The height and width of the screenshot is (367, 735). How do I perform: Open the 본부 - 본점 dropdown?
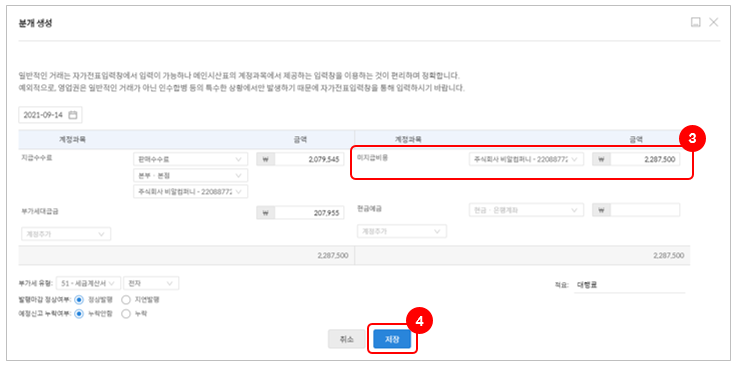190,176
